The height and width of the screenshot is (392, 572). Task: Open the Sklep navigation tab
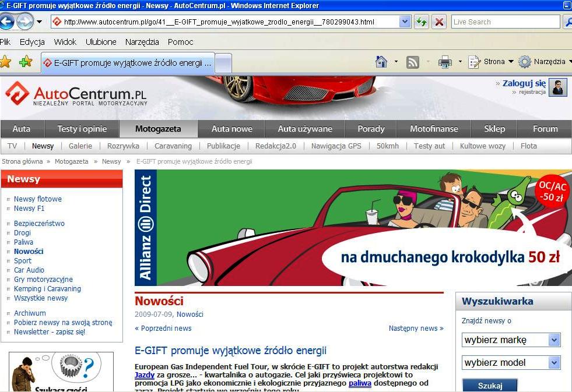point(494,129)
